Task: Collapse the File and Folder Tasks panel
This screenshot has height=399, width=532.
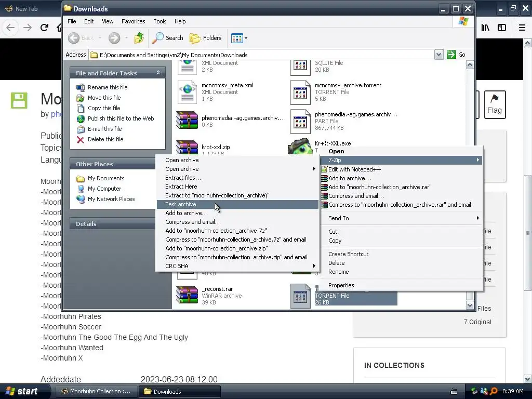Action: coord(158,73)
